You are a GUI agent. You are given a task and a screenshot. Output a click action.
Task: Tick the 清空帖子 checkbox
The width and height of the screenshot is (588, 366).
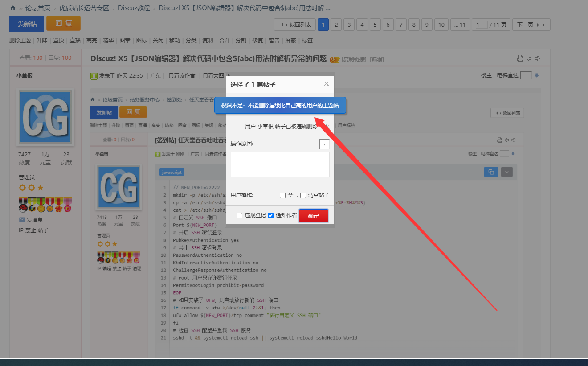pos(303,195)
